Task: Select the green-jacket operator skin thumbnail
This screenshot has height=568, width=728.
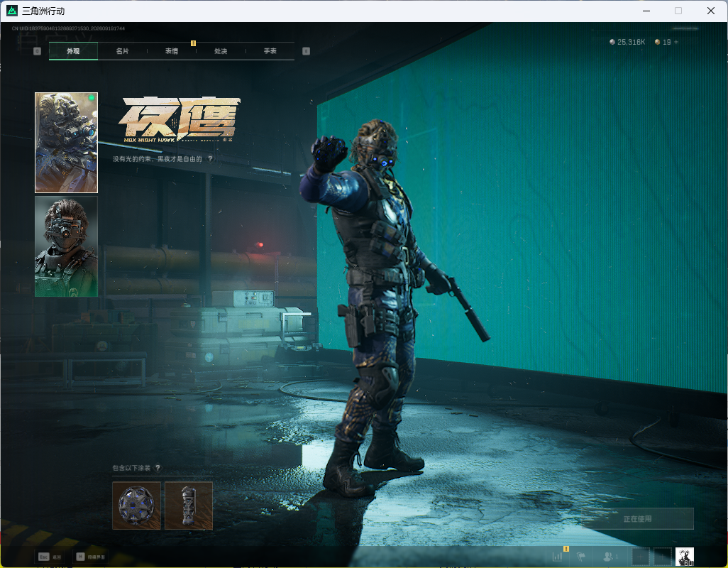Action: click(x=67, y=246)
